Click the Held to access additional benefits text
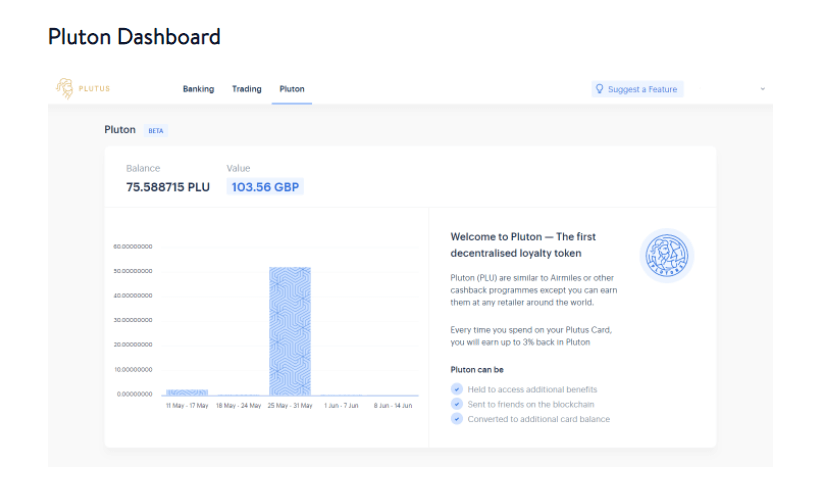 click(x=532, y=389)
